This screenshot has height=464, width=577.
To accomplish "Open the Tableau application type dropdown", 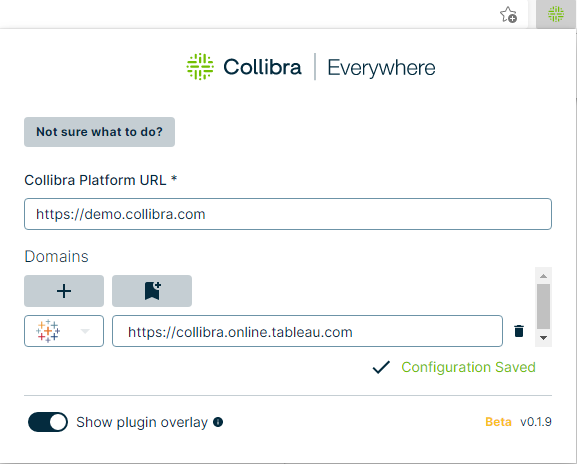I will pyautogui.click(x=64, y=331).
